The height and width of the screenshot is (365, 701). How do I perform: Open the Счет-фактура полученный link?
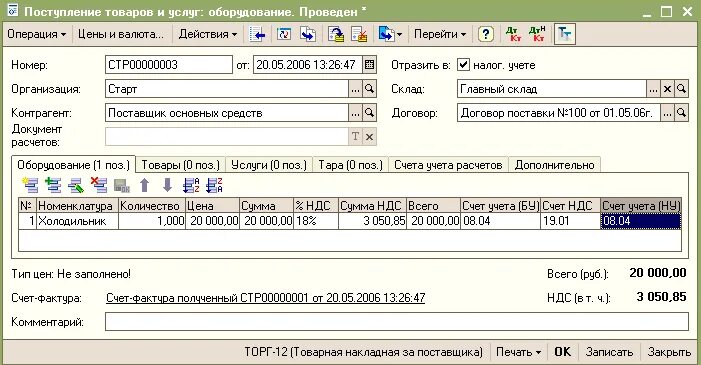pos(266,298)
